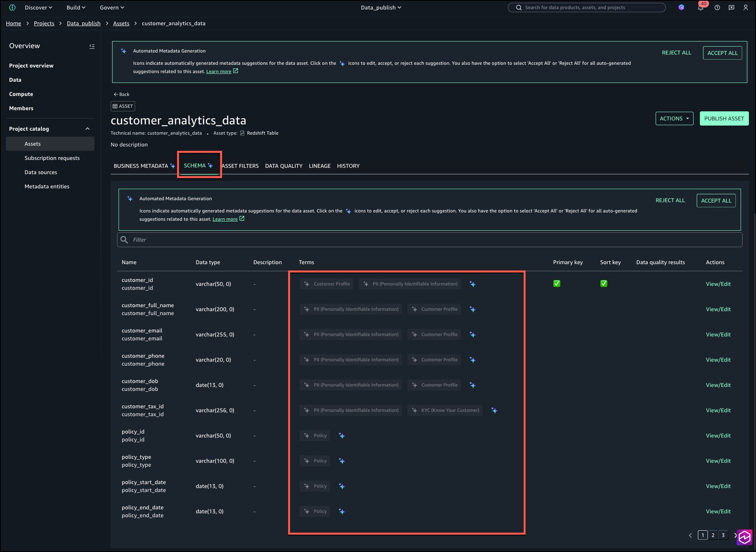756x552 pixels.
Task: Open the help question mark icon
Action: point(717,8)
